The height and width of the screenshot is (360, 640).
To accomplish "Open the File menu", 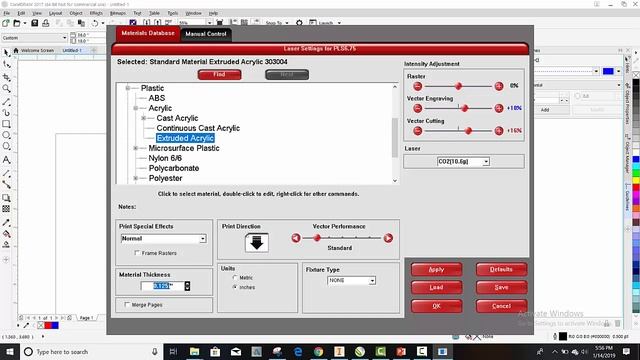I will (7, 13).
